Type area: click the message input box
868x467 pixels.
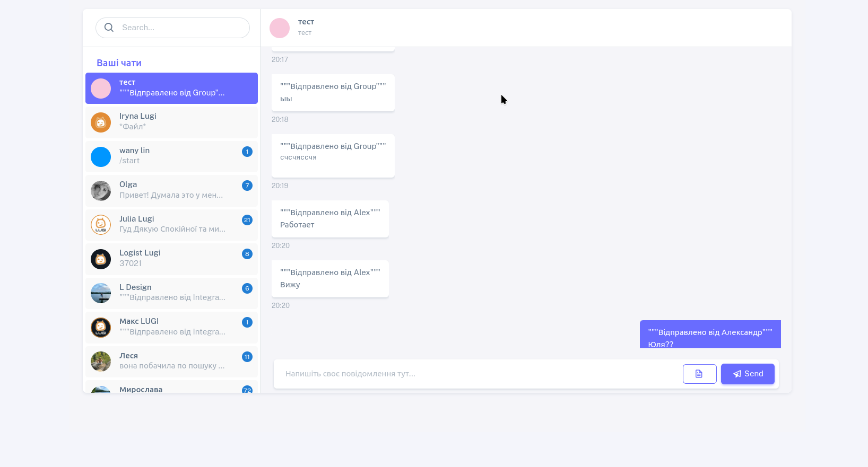click(478, 374)
